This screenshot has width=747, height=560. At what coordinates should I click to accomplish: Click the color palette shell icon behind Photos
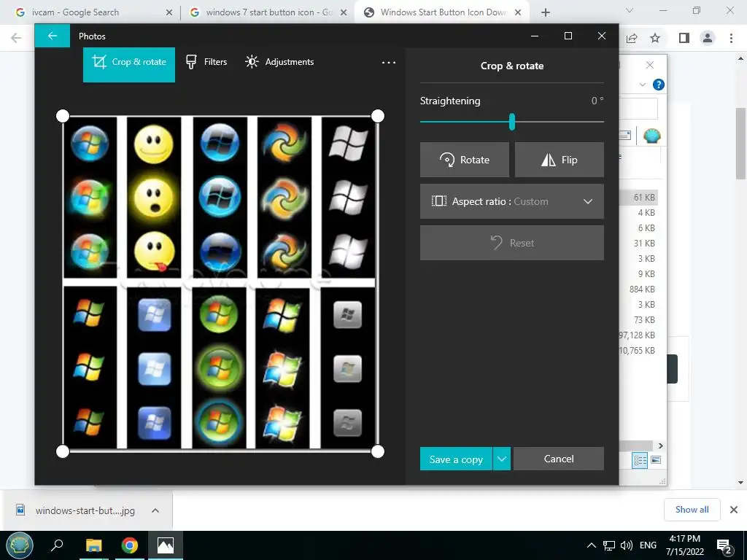coord(651,136)
